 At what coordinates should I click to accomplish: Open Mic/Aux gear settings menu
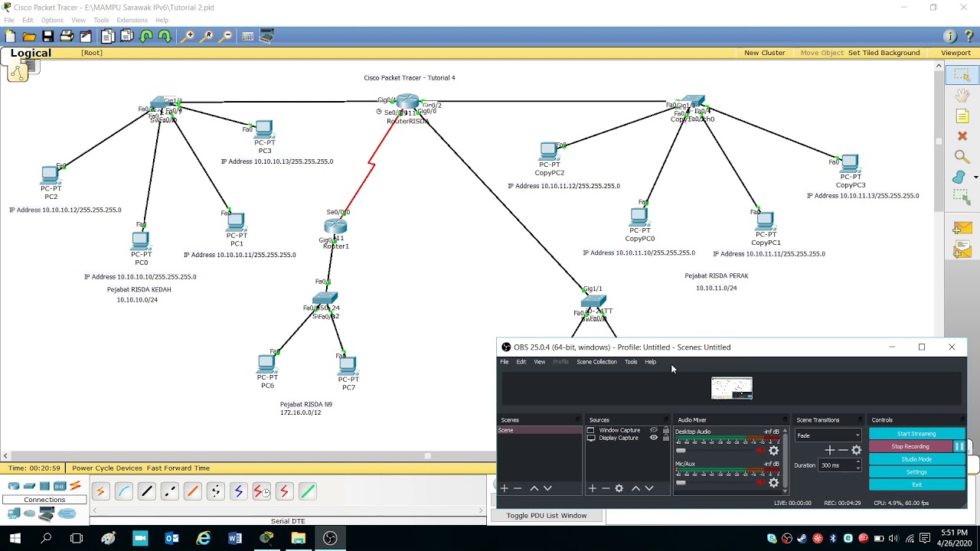(774, 482)
